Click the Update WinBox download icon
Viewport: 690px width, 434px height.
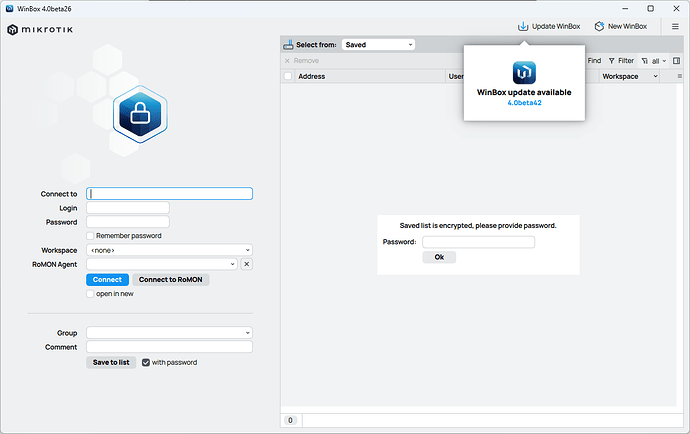pos(522,26)
